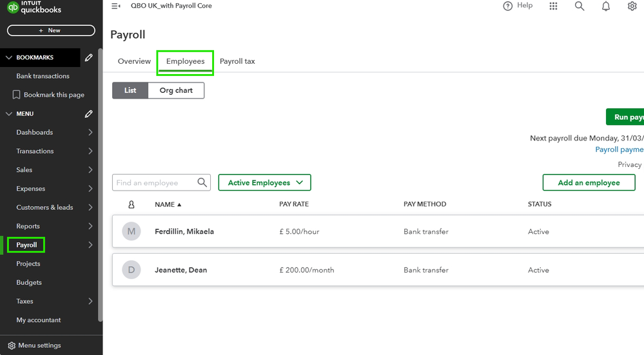This screenshot has height=355, width=644.
Task: Open the Payroll tax tab
Action: 237,61
